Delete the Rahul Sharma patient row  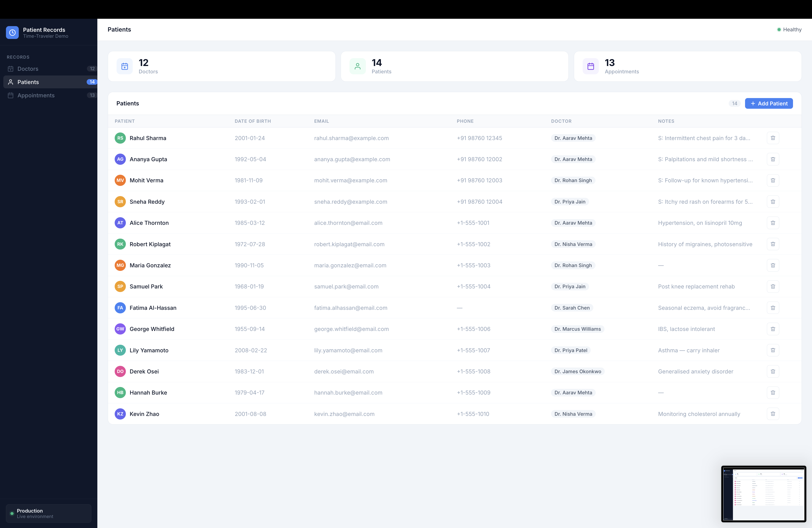pos(773,138)
